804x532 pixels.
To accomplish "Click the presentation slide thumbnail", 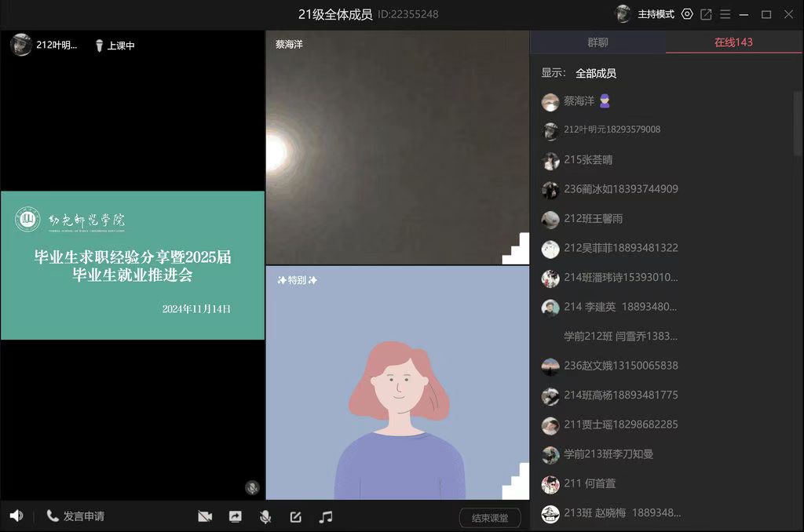I will (x=133, y=265).
